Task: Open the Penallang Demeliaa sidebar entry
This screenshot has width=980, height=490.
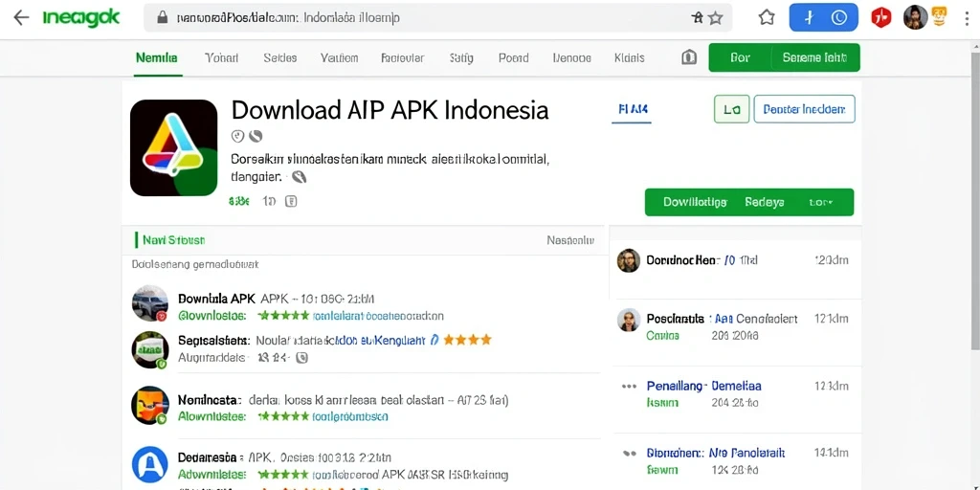Action: click(735, 394)
